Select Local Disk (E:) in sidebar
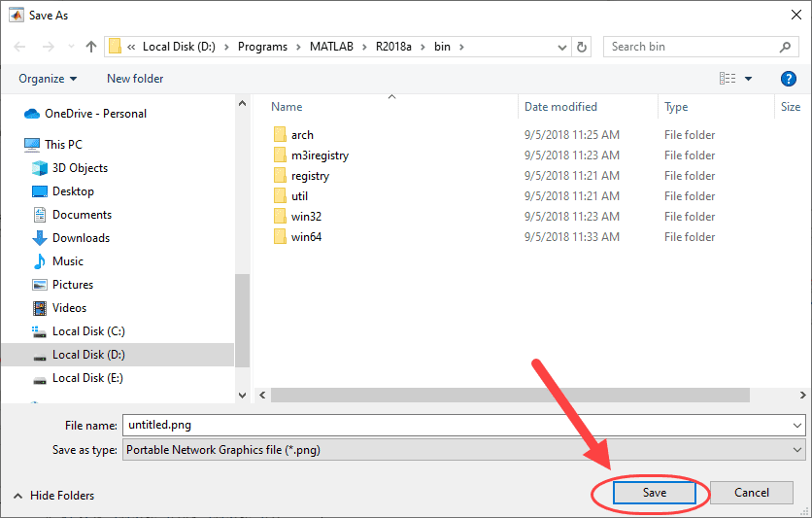The height and width of the screenshot is (518, 812). [78, 378]
